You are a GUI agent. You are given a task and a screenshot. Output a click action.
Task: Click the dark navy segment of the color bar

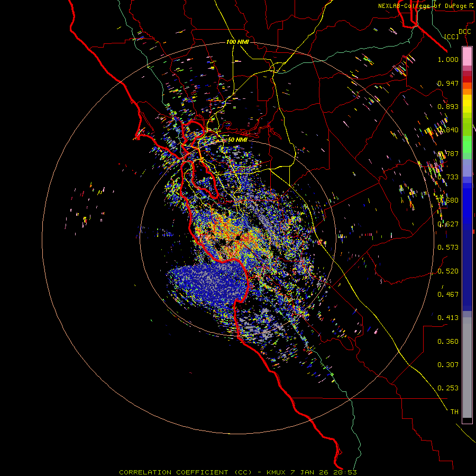coord(467,270)
